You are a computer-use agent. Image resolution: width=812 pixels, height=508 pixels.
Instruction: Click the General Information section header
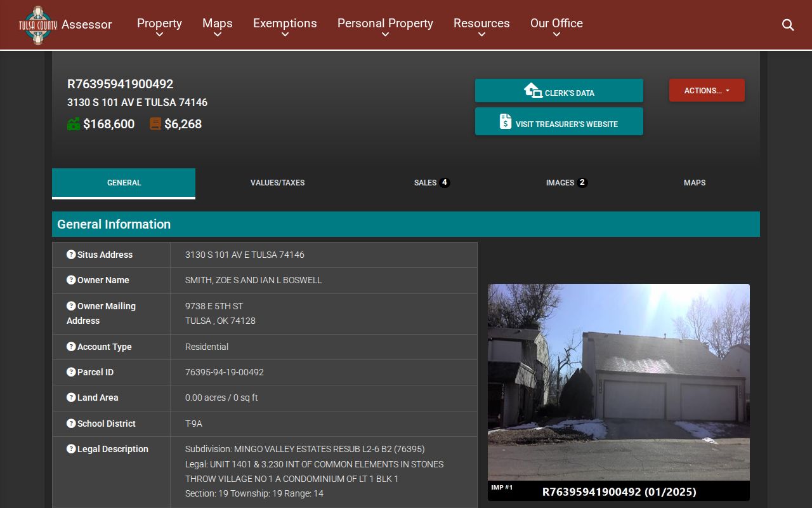[406, 224]
